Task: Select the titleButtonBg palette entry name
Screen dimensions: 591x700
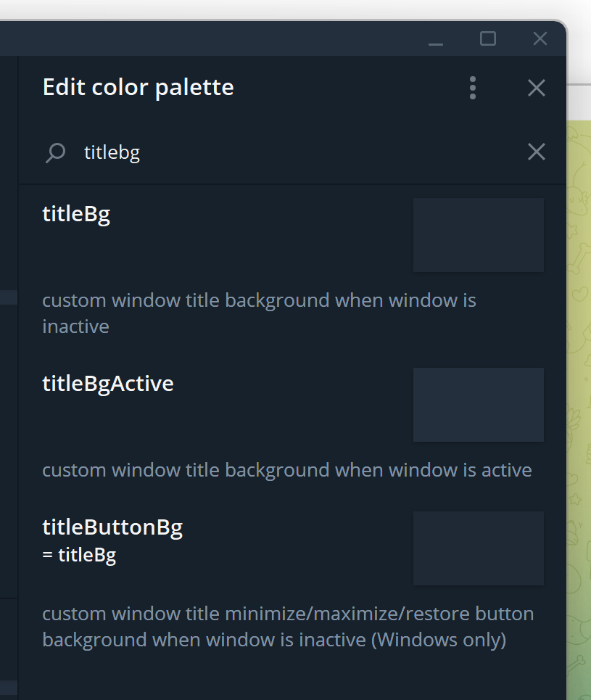Action: point(112,527)
